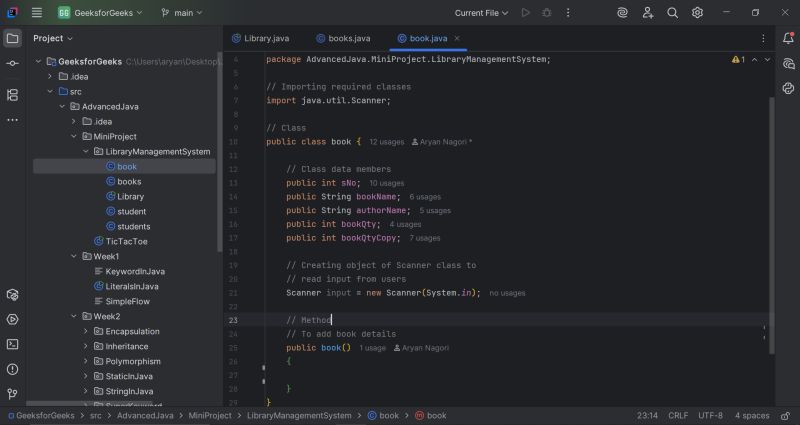The image size is (800, 425).
Task: Select the students class in project tree
Action: pyautogui.click(x=128, y=227)
